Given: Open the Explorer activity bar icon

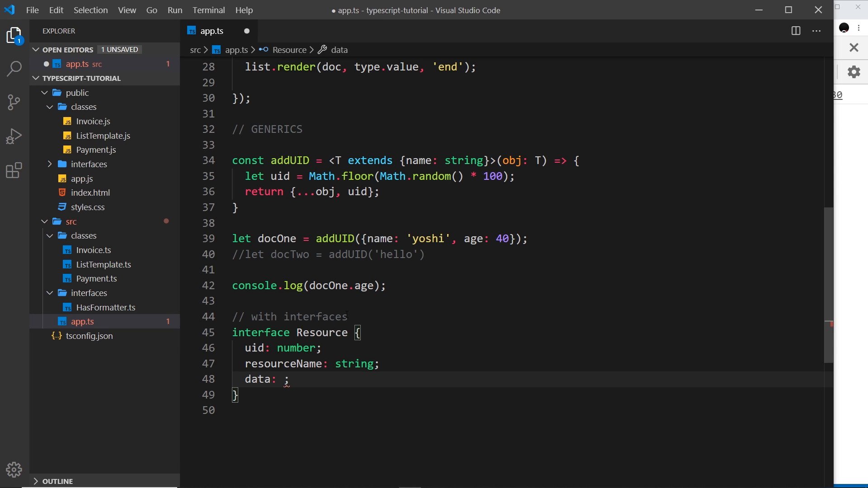Looking at the screenshot, I should (14, 35).
